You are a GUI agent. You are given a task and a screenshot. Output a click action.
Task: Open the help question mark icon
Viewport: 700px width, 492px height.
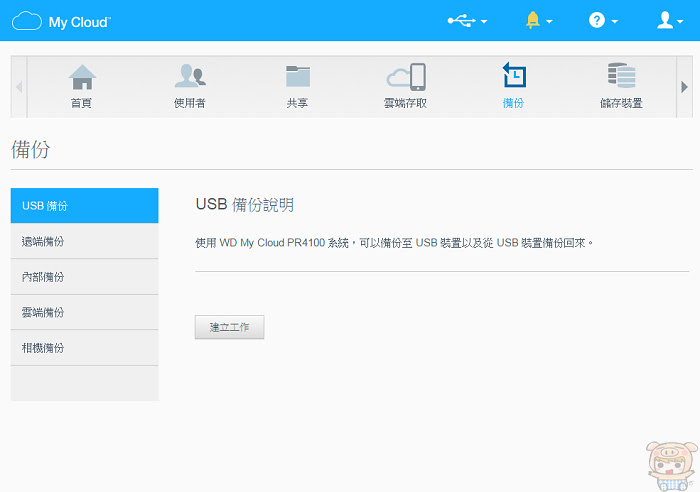597,20
